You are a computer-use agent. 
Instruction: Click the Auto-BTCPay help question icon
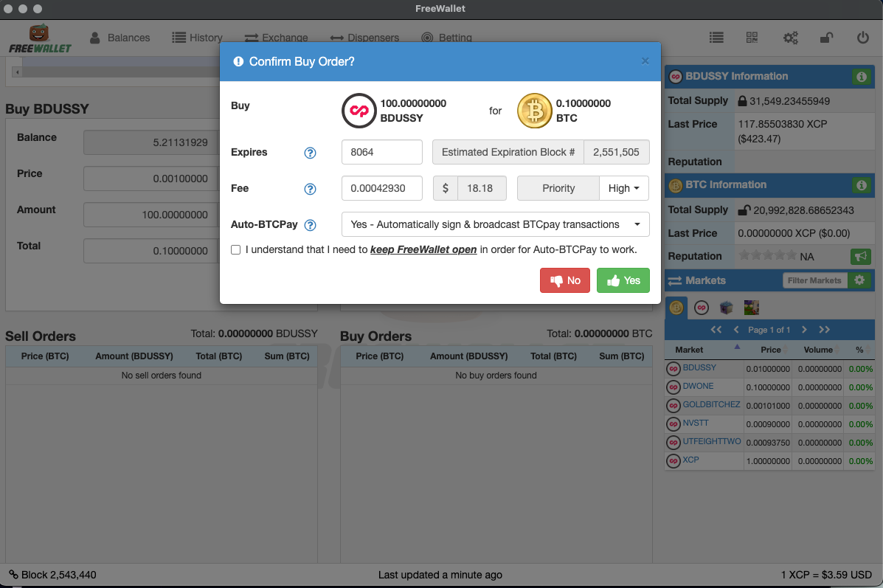pos(310,225)
